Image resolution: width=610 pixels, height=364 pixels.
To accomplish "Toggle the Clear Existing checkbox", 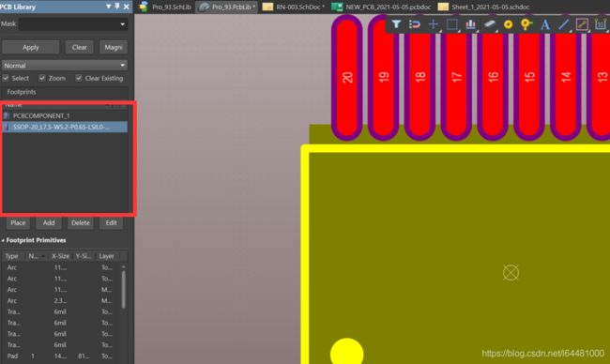I will tap(79, 78).
